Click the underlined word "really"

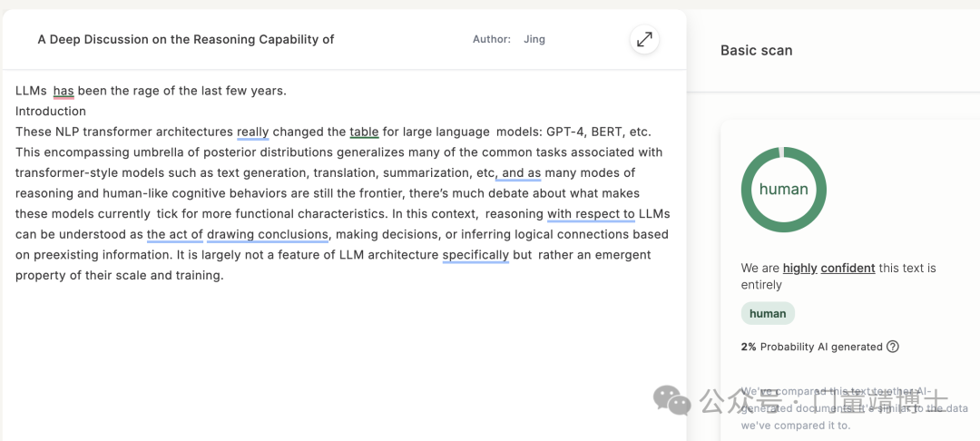coord(253,132)
